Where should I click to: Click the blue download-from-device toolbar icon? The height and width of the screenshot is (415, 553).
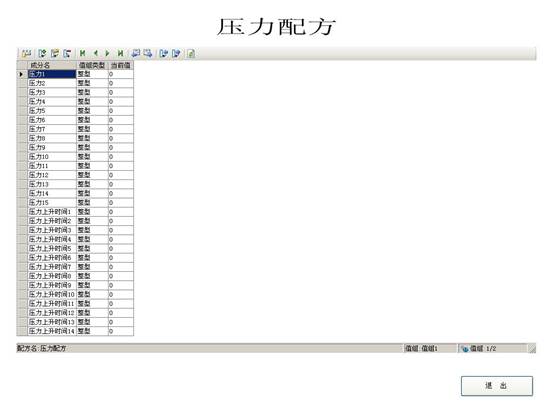148,54
